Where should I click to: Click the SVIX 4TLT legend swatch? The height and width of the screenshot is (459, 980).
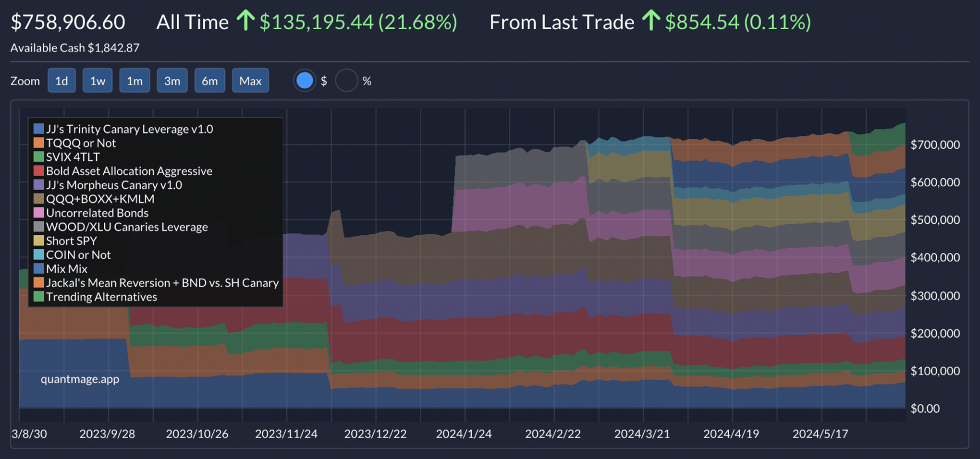tap(39, 157)
